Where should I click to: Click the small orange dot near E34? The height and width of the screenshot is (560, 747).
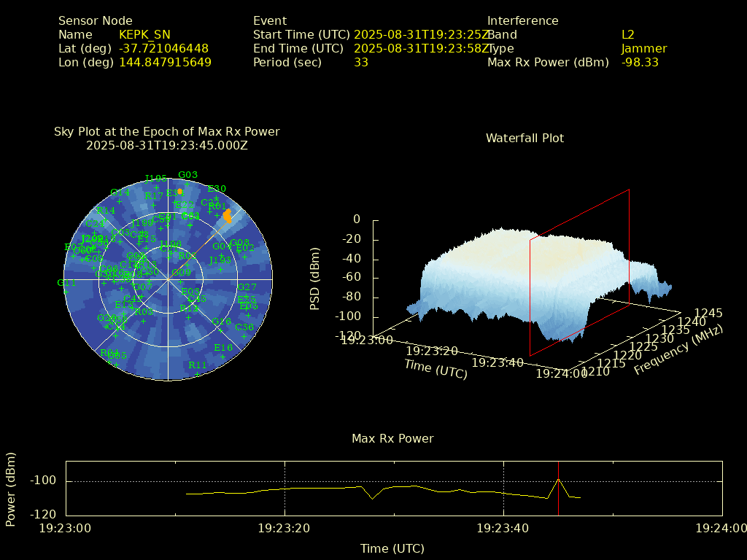[x=179, y=191]
